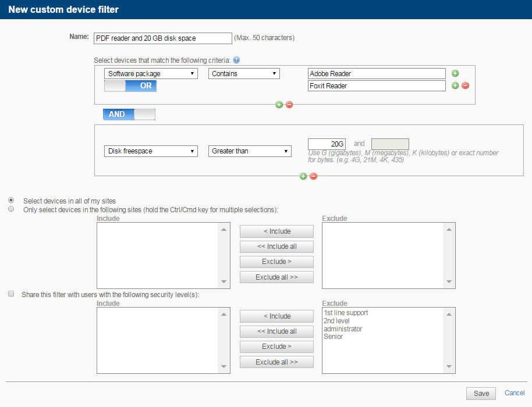Image resolution: width=532 pixels, height=407 pixels.
Task: Select 'Senior' security level
Action: click(x=333, y=337)
